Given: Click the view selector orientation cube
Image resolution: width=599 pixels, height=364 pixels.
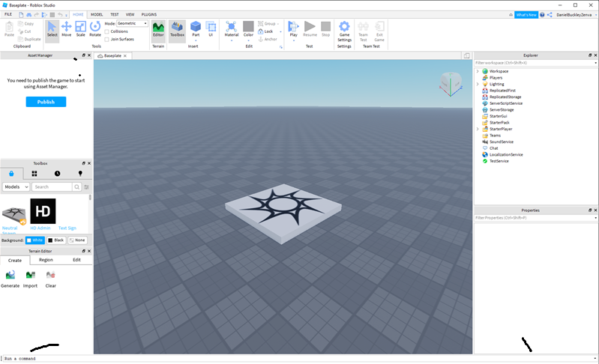Looking at the screenshot, I should [451, 84].
